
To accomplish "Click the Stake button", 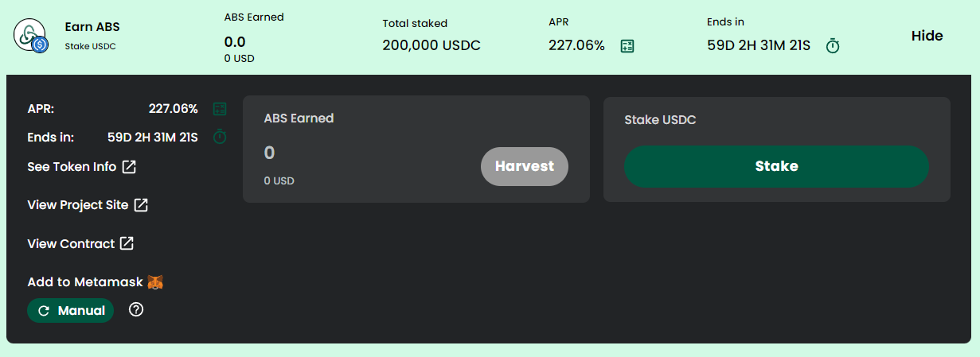I will tap(776, 166).
